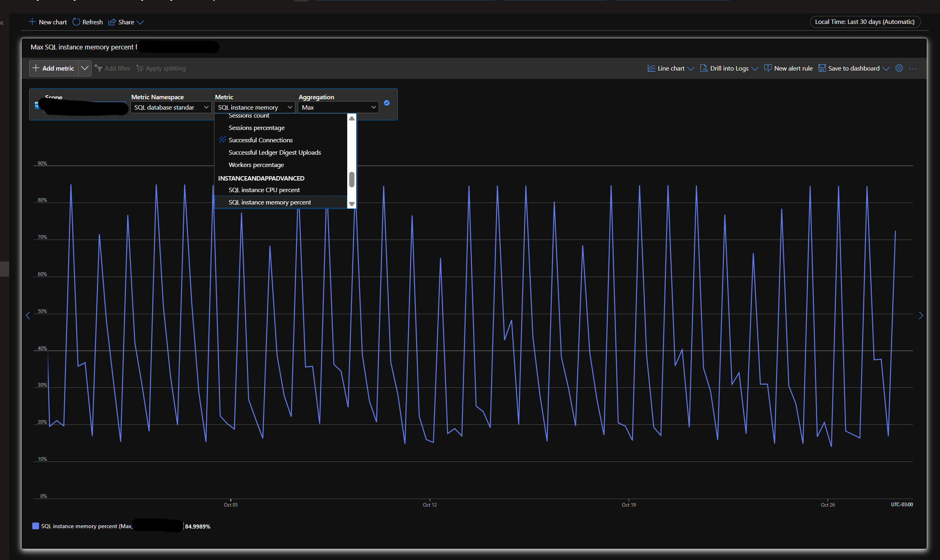This screenshot has height=560, width=940.
Task: Click the New alert rule icon
Action: pyautogui.click(x=767, y=68)
